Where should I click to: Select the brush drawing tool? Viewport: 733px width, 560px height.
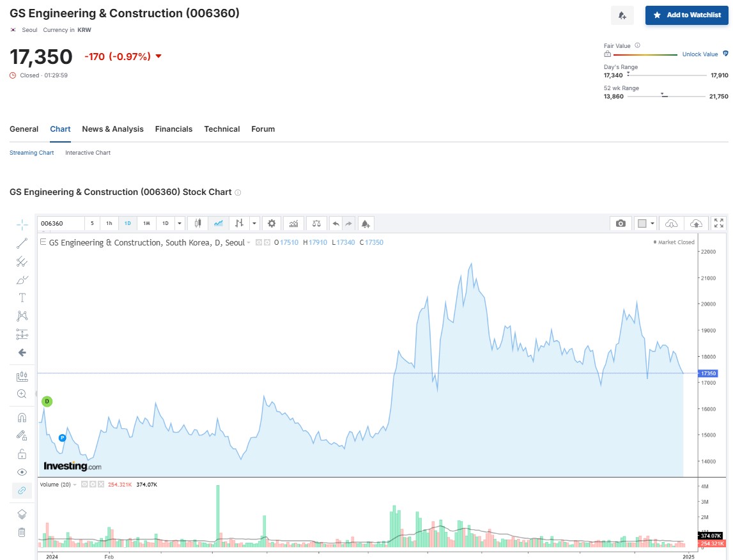[22, 280]
